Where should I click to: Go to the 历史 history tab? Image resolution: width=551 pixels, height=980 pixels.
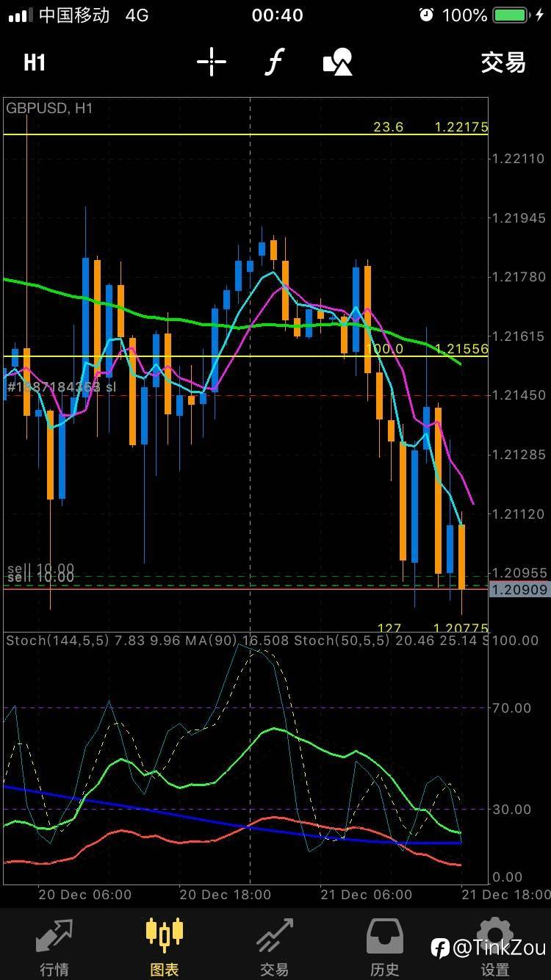click(385, 947)
